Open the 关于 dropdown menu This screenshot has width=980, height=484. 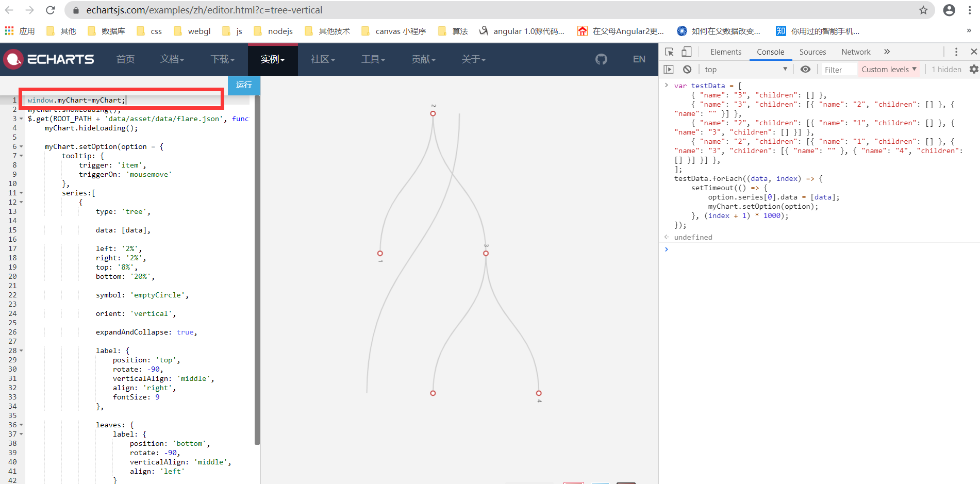(x=473, y=59)
